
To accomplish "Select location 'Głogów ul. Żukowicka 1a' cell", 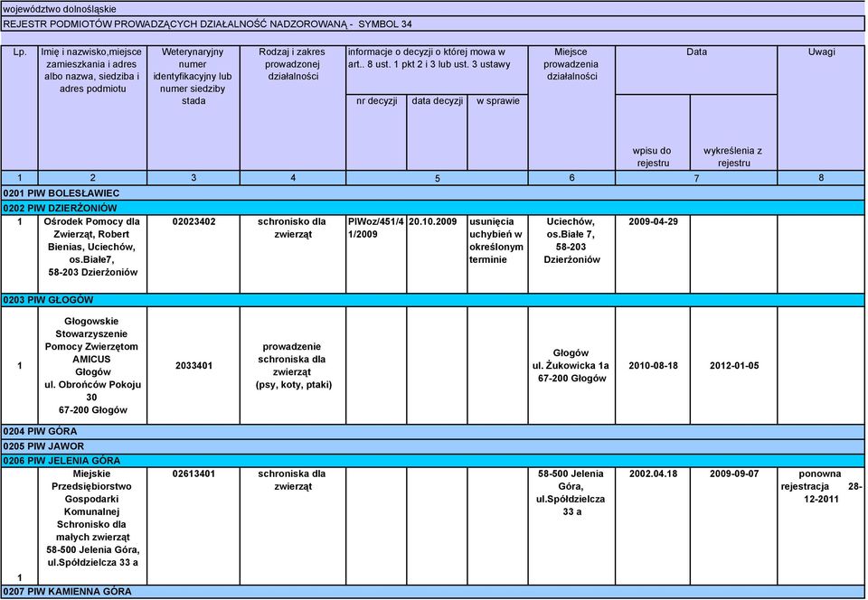I will 571,366.
